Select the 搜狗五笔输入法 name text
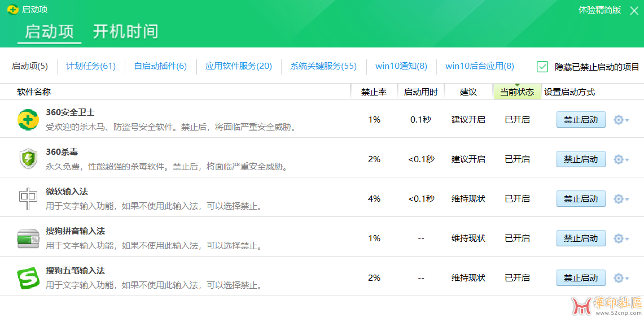 pyautogui.click(x=75, y=271)
